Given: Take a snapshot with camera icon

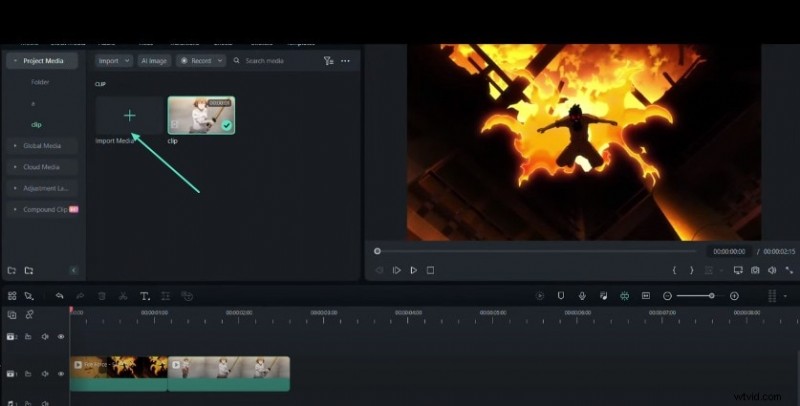Looking at the screenshot, I should 755,270.
